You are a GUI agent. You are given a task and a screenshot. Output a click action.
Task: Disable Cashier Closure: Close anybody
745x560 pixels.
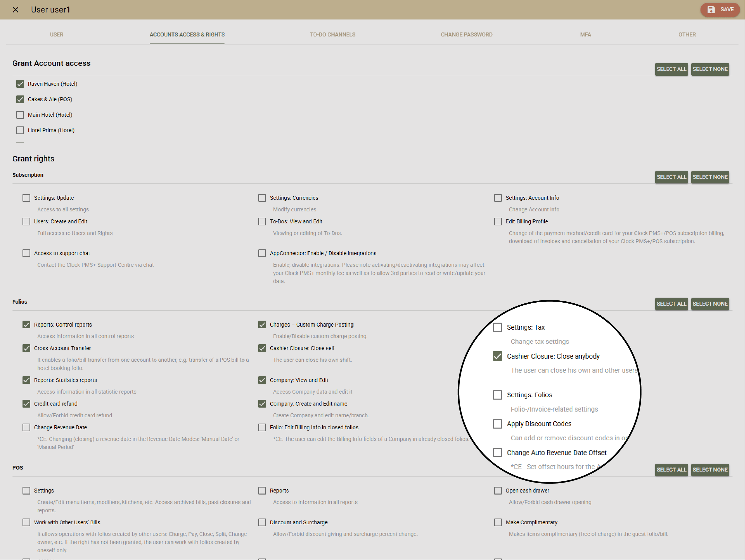[497, 356]
